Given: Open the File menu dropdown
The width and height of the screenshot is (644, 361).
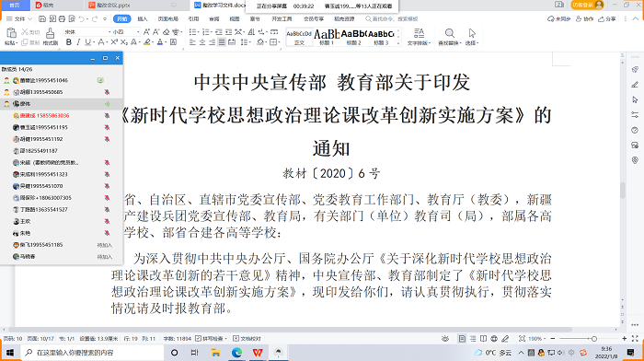Looking at the screenshot, I should click(x=19, y=19).
